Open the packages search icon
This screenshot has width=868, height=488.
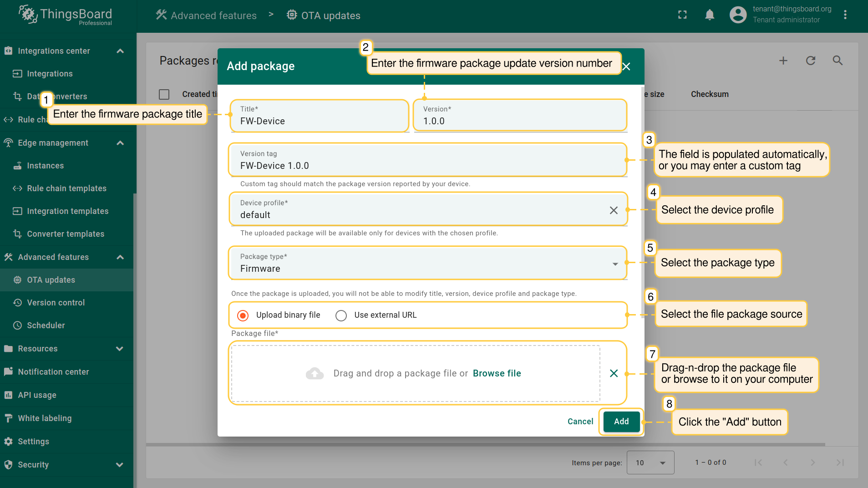coord(838,61)
